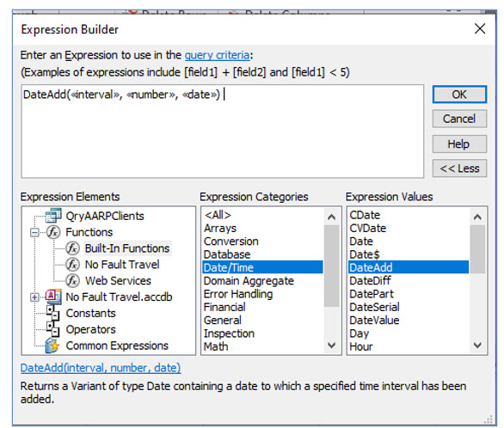The width and height of the screenshot is (504, 428).
Task: Click the Functions fx icon
Action: point(53,232)
